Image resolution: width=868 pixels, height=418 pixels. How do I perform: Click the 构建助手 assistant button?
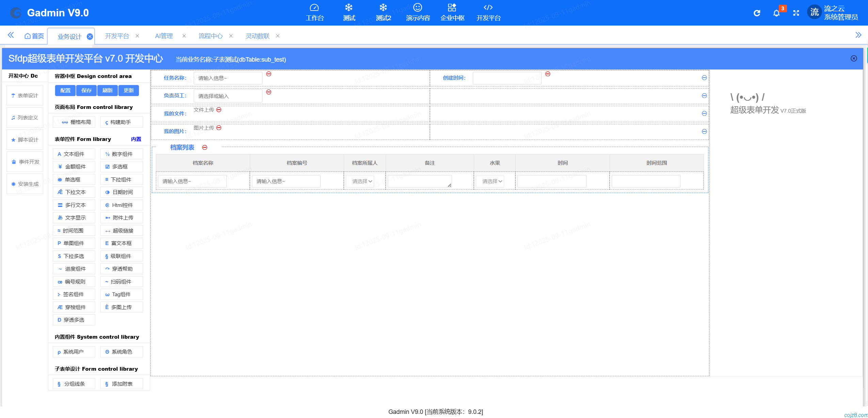pos(121,122)
